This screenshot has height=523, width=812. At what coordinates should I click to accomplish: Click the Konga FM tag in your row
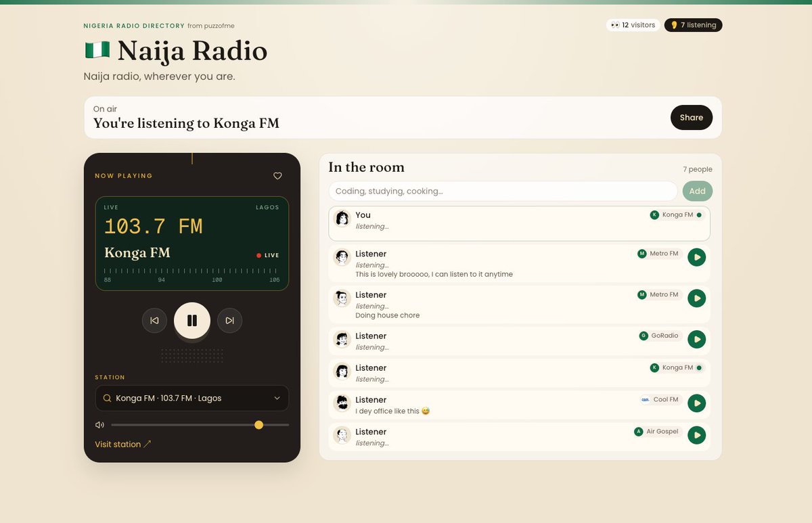pyautogui.click(x=677, y=215)
